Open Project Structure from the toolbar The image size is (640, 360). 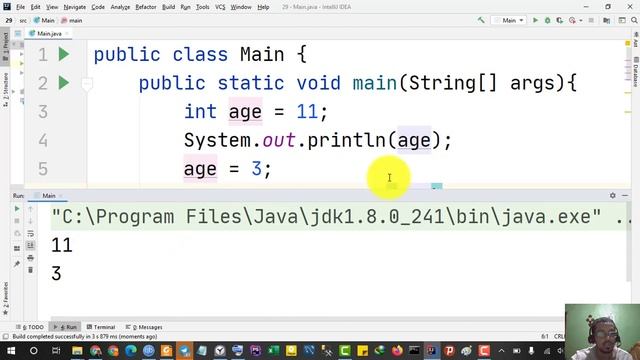[x=607, y=20]
